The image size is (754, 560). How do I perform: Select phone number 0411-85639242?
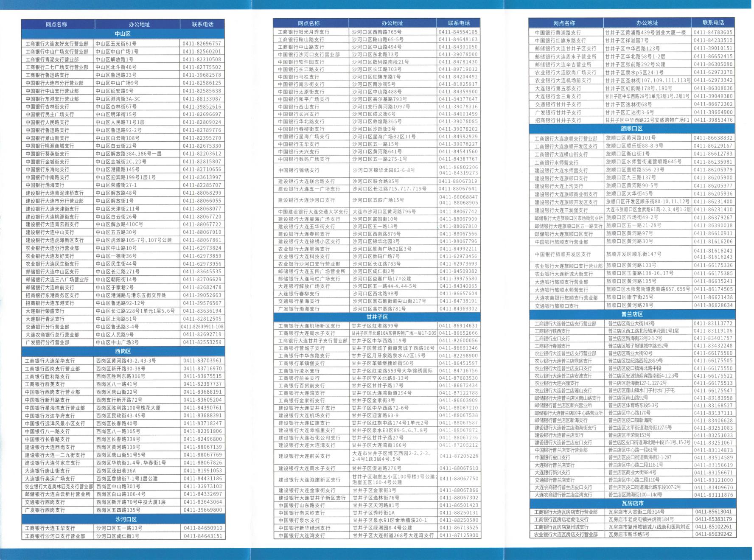pyautogui.click(x=714, y=534)
